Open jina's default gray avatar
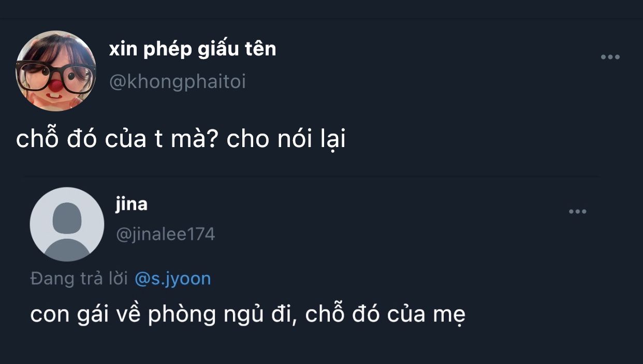The width and height of the screenshot is (643, 364). [67, 224]
